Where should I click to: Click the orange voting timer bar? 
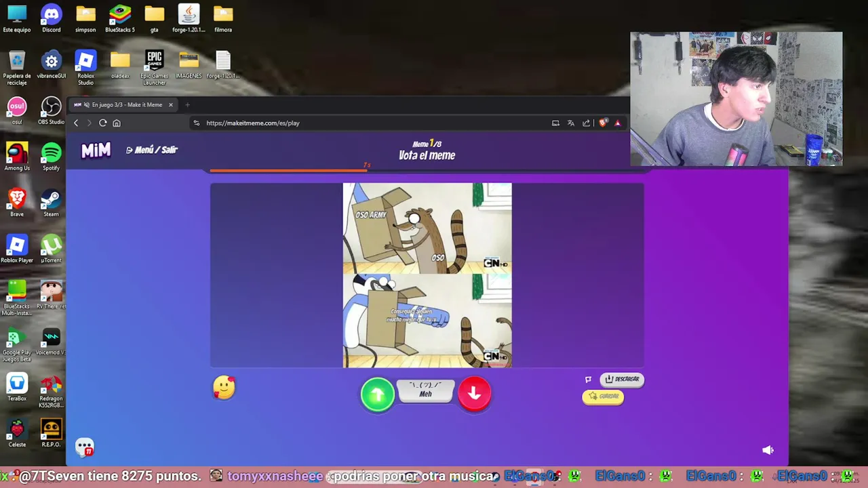(x=288, y=170)
